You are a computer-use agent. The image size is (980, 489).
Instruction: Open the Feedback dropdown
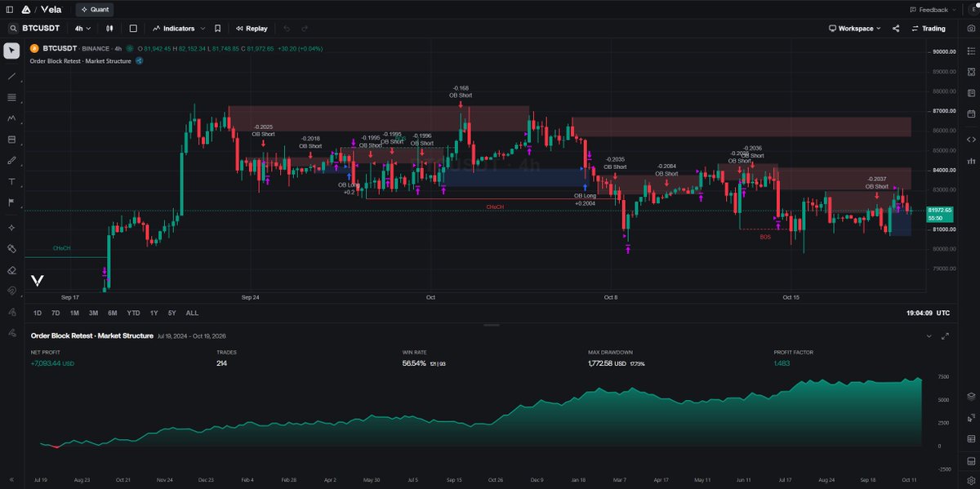tap(933, 10)
